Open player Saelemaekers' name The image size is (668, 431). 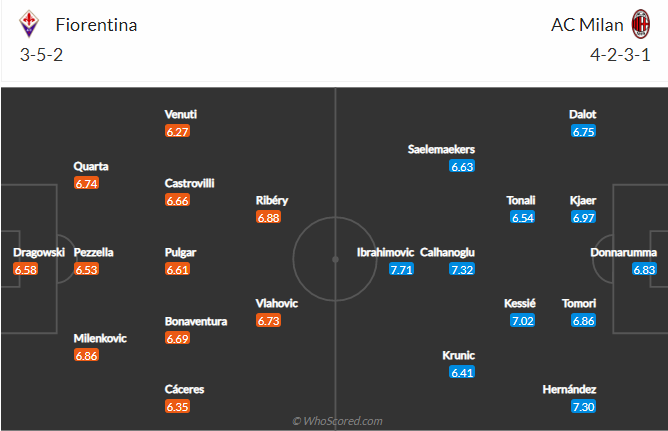pyautogui.click(x=441, y=149)
